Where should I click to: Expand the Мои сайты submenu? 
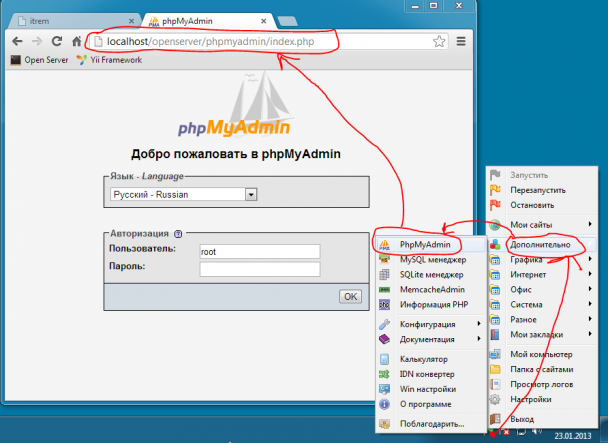[x=542, y=224]
